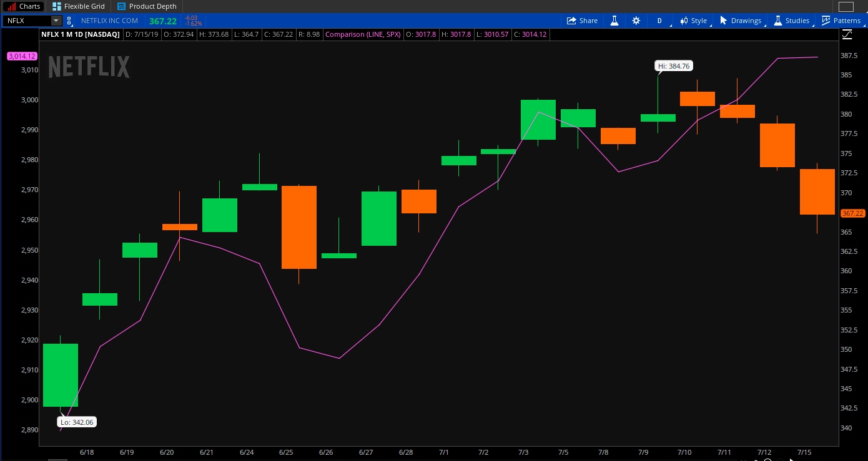The height and width of the screenshot is (461, 868).
Task: Click the 340 level on the price axis
Action: point(846,428)
